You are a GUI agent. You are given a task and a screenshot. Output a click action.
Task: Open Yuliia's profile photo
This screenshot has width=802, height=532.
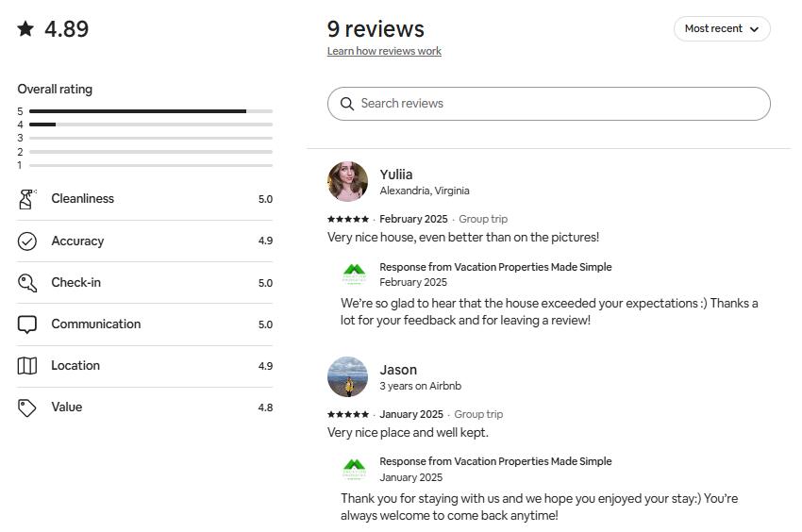pos(347,181)
